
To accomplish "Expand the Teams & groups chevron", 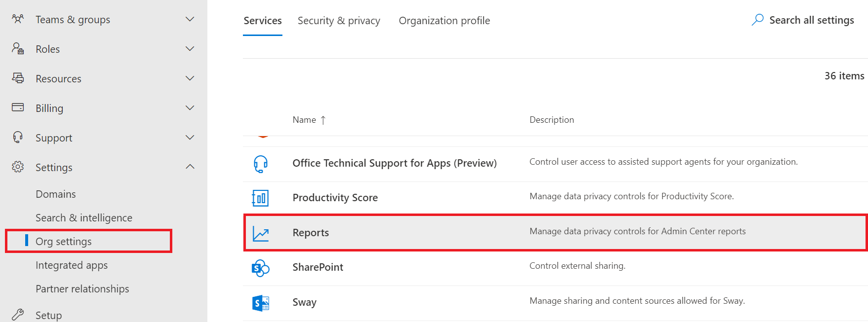I will tap(190, 19).
